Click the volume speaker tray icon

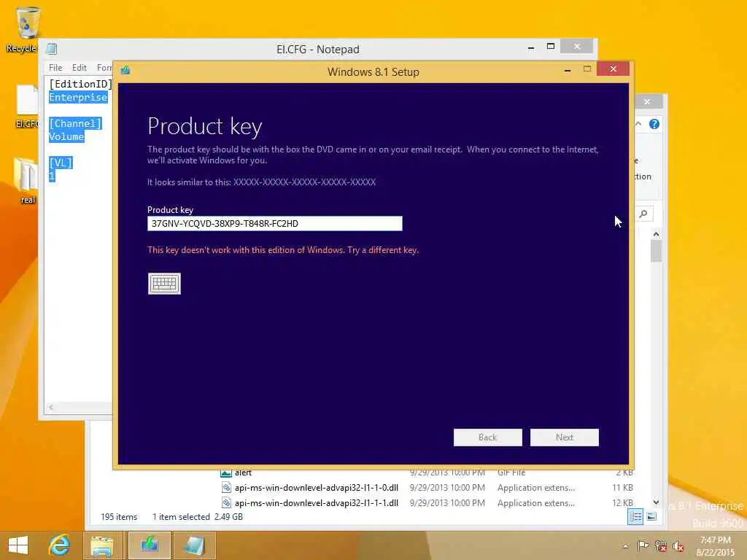[678, 546]
